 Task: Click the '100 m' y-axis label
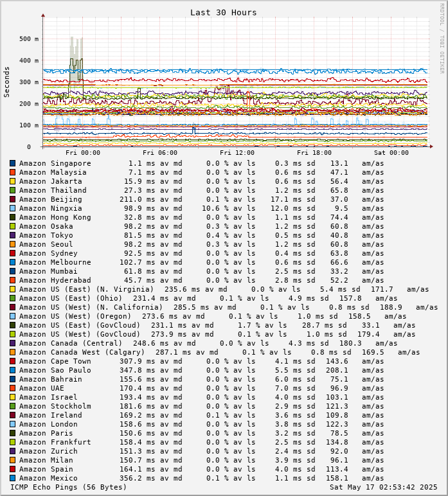[29, 125]
